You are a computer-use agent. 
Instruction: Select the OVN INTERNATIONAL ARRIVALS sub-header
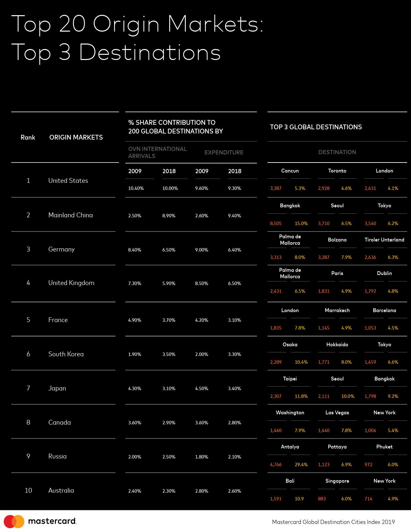pos(157,153)
